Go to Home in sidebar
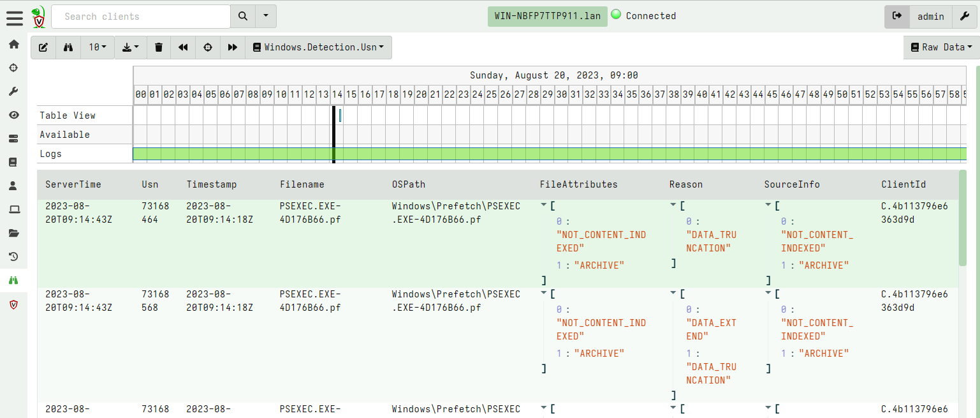The height and width of the screenshot is (418, 980). tap(13, 44)
